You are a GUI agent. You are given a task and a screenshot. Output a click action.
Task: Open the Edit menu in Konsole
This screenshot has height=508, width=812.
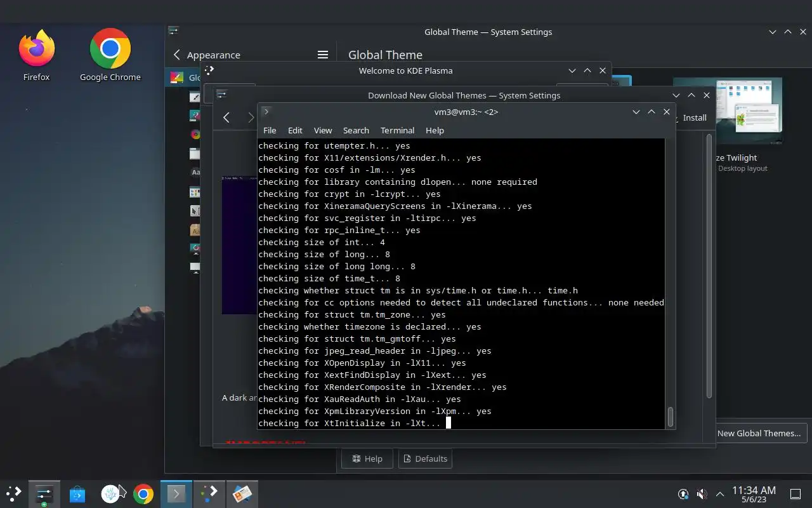click(x=295, y=130)
